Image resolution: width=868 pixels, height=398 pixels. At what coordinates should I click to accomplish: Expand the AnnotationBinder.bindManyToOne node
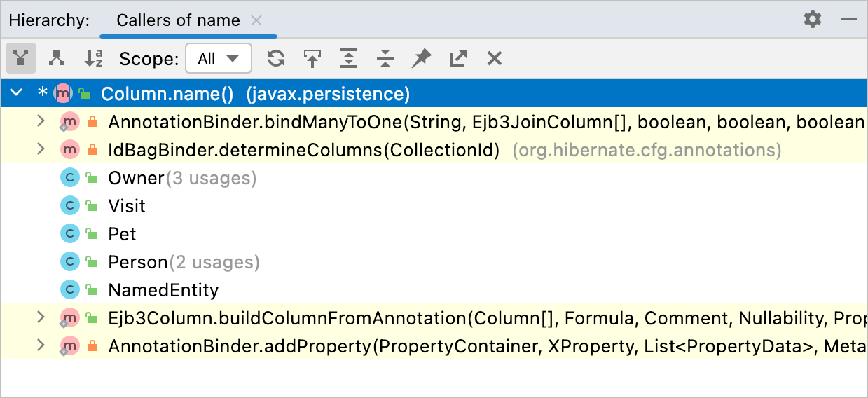(x=41, y=121)
